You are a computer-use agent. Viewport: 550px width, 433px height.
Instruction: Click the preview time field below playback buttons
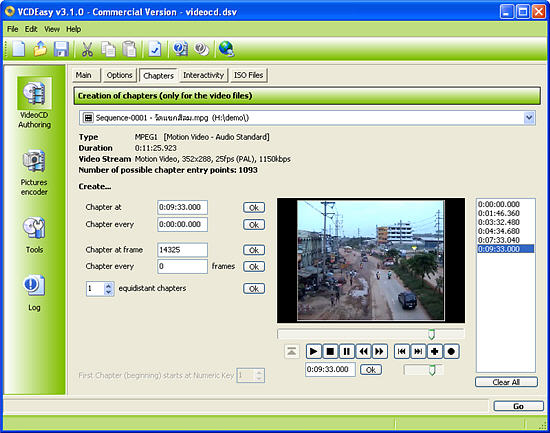(330, 369)
